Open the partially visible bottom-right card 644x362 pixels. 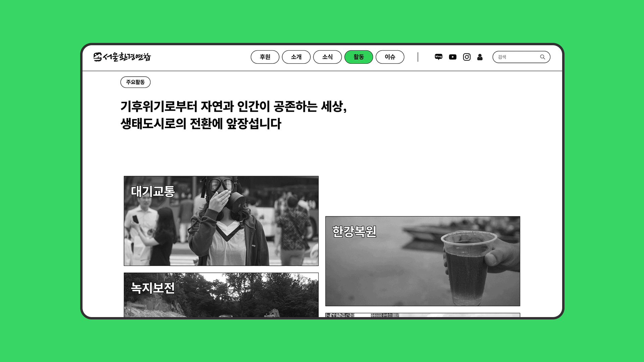point(423,315)
